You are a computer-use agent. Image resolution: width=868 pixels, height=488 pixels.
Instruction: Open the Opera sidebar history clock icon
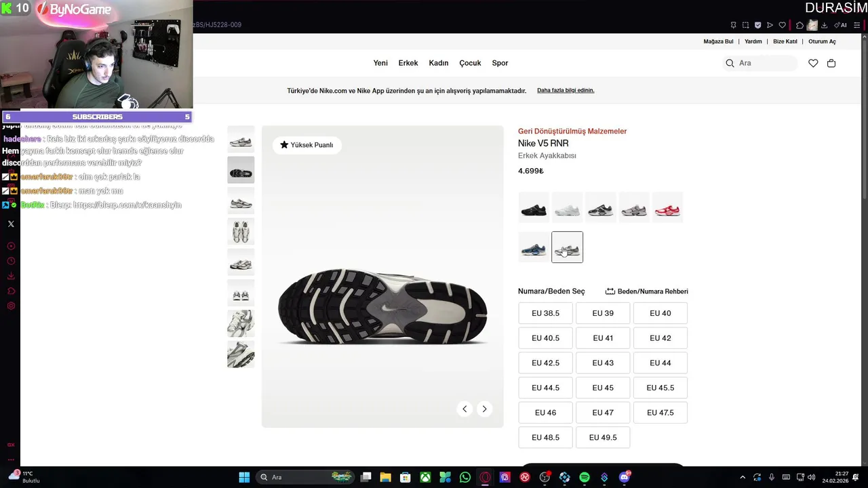[11, 261]
